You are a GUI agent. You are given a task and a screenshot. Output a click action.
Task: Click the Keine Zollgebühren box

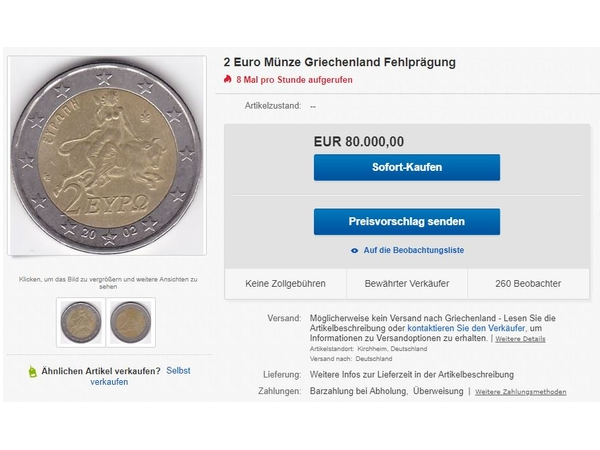tap(285, 283)
